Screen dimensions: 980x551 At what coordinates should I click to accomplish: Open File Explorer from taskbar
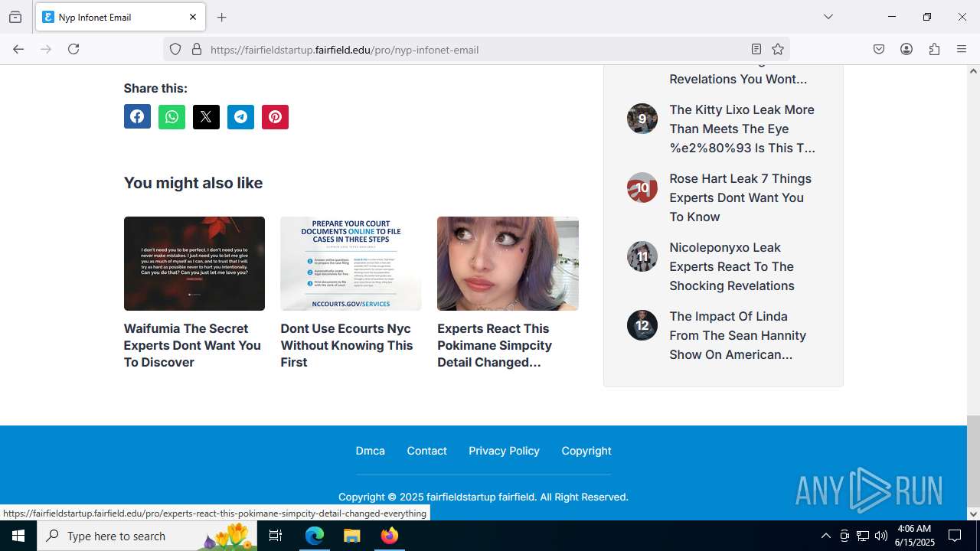tap(351, 536)
